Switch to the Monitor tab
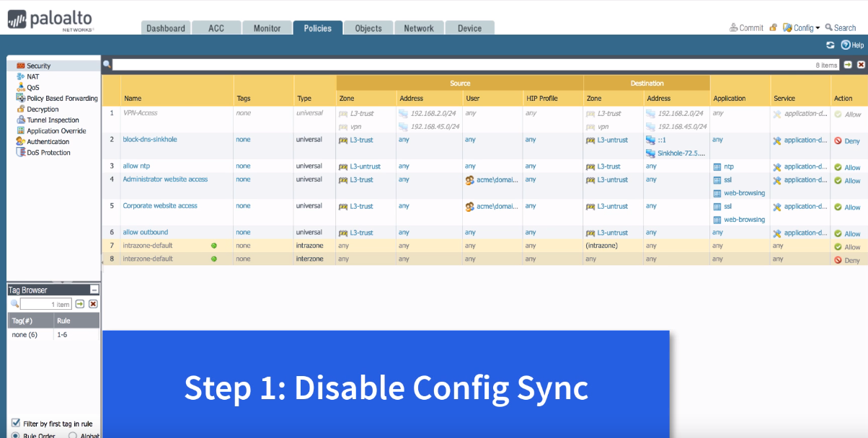 tap(267, 28)
